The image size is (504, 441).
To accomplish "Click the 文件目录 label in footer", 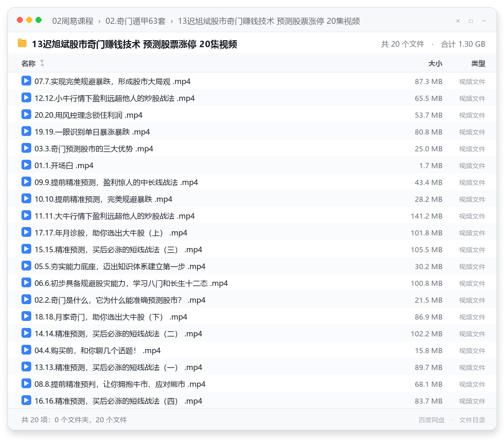I will [x=472, y=420].
